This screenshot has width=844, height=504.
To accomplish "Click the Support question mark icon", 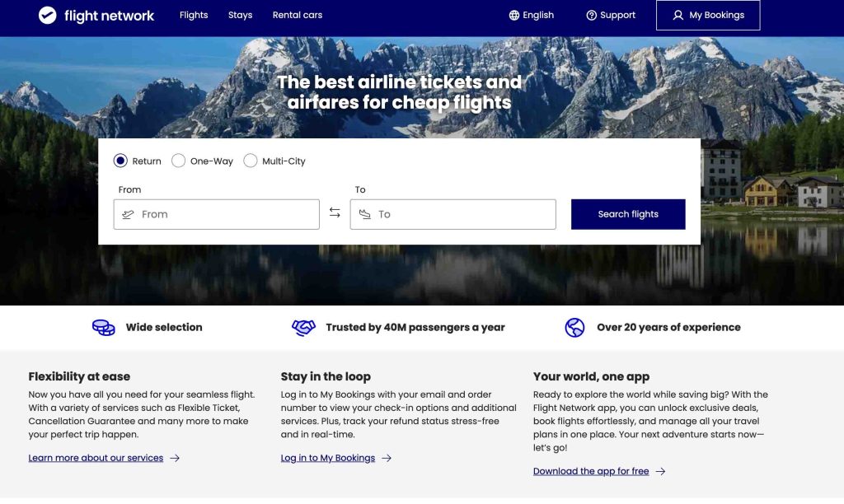I will [591, 15].
